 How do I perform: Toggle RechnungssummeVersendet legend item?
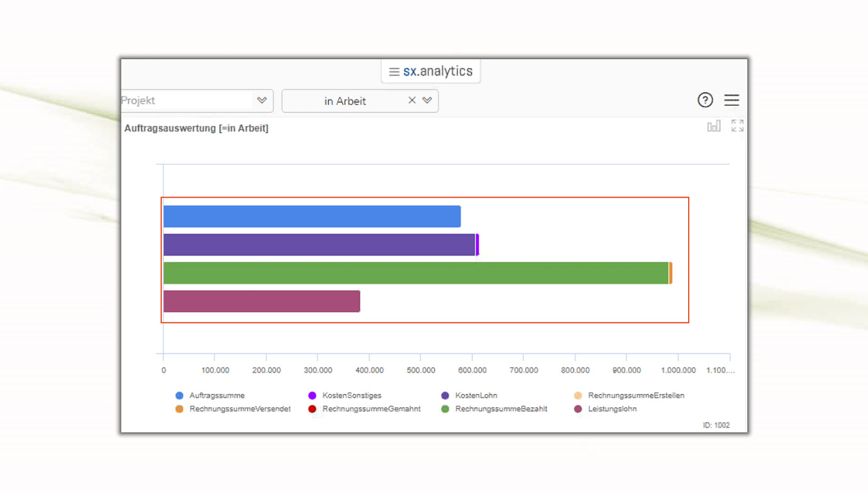239,409
